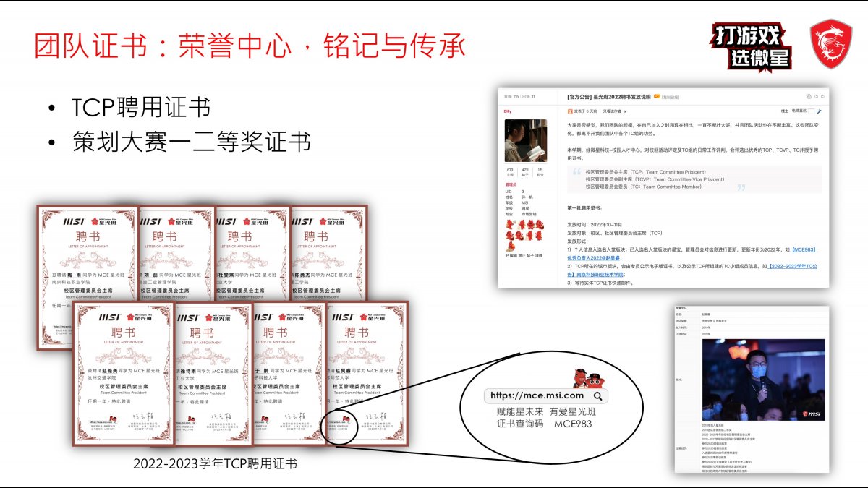Click the poster's avatar photo reading a book
The image size is (868, 488).
[x=525, y=140]
